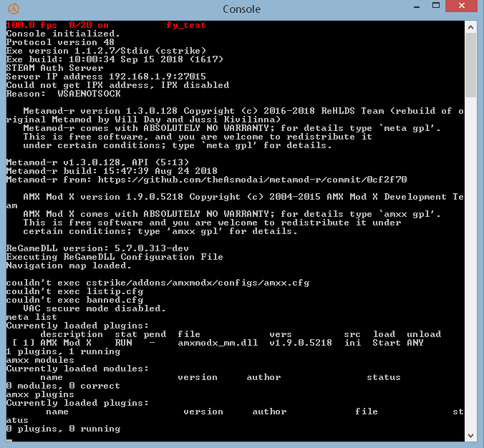Click "Console initialized." line
484x448 pixels.
click(x=63, y=34)
